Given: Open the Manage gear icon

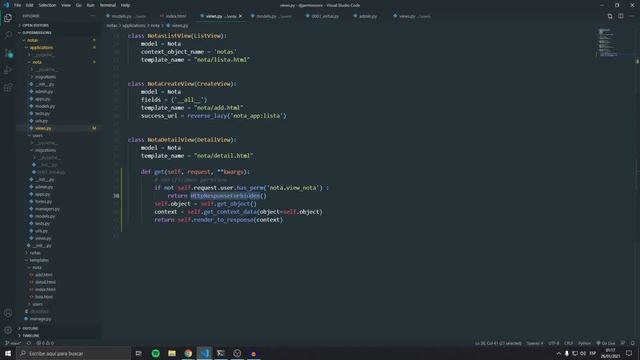Looking at the screenshot, I should pos(8,330).
